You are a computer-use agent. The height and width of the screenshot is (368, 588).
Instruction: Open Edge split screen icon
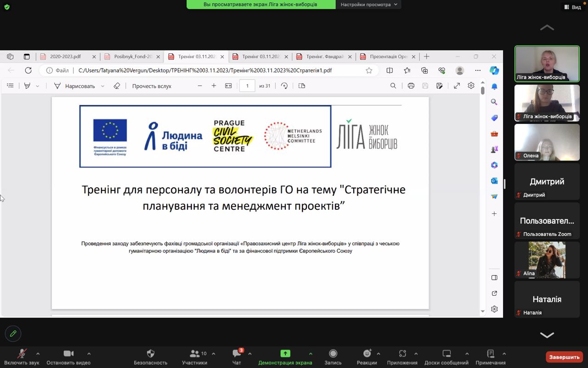click(x=390, y=70)
